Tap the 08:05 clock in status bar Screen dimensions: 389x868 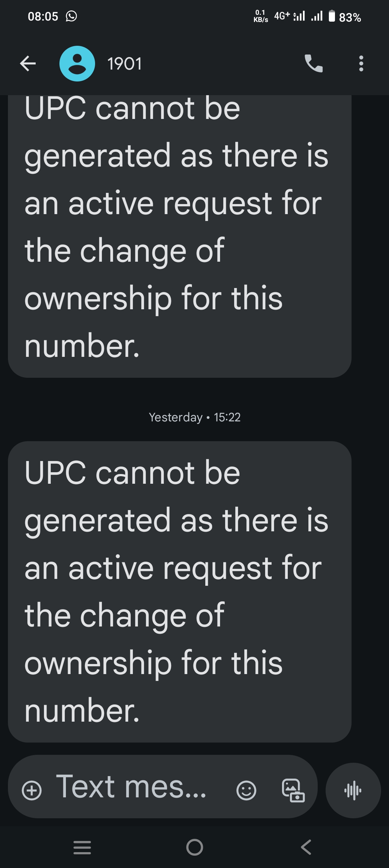43,16
